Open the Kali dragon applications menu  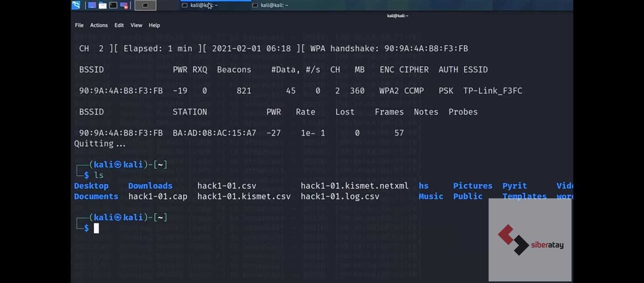[x=76, y=5]
